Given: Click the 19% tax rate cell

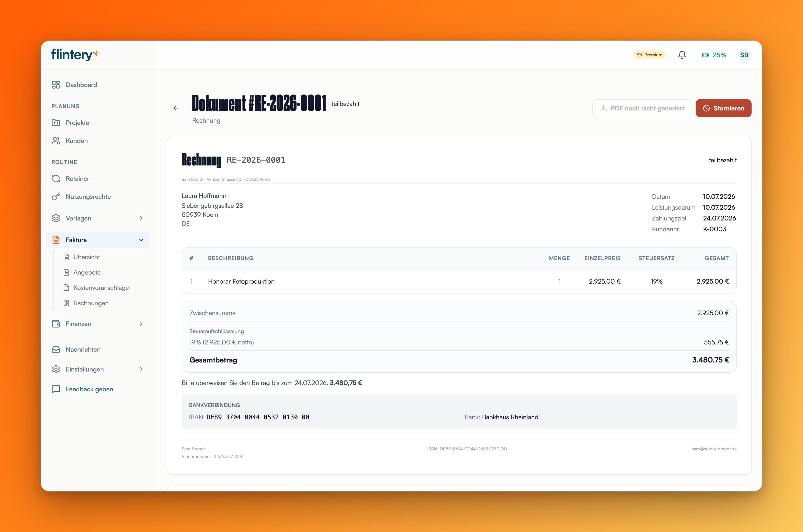Looking at the screenshot, I should (656, 281).
